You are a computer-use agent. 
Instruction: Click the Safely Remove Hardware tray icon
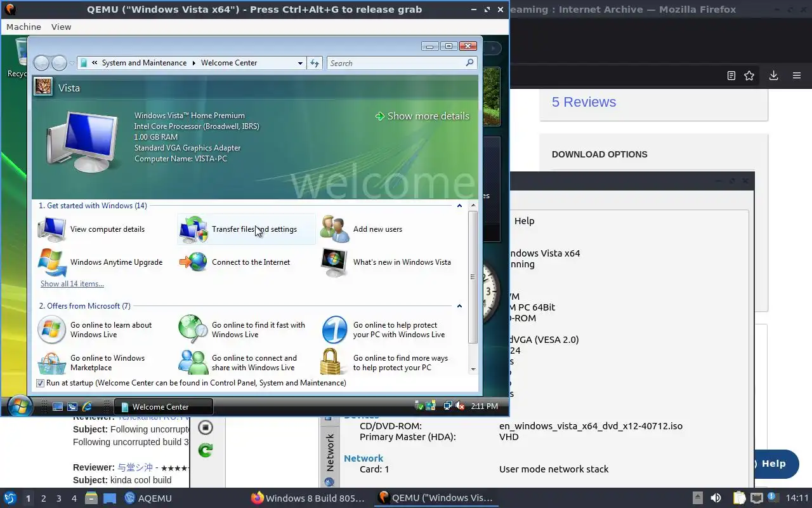[x=418, y=406]
